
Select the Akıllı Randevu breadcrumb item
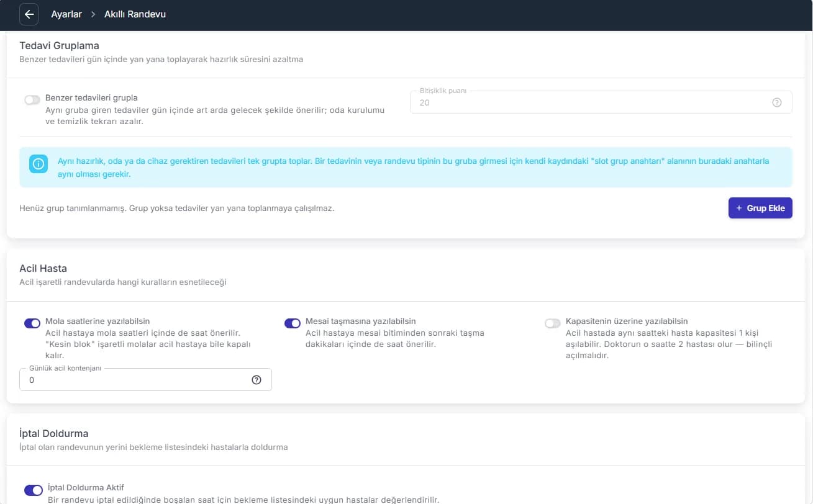click(135, 14)
